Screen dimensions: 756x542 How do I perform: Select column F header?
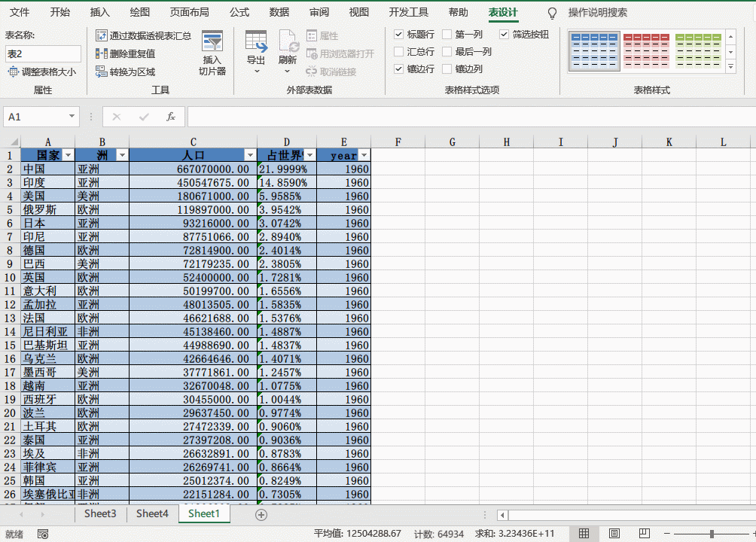(398, 142)
